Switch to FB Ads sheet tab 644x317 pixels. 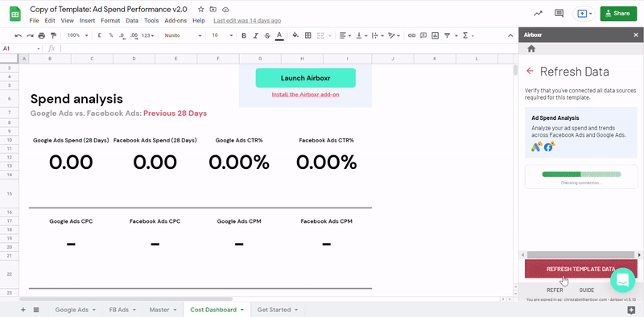pos(122,310)
